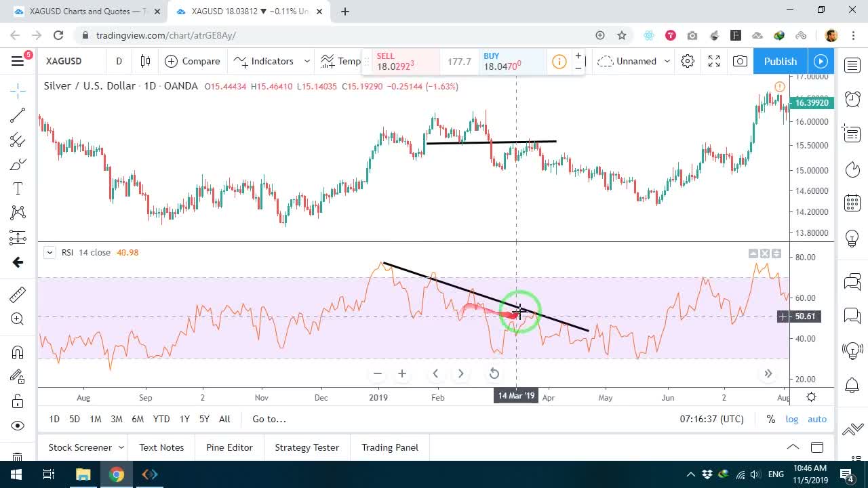Click the play icon beside Publish
The height and width of the screenshot is (488, 868).
click(821, 61)
